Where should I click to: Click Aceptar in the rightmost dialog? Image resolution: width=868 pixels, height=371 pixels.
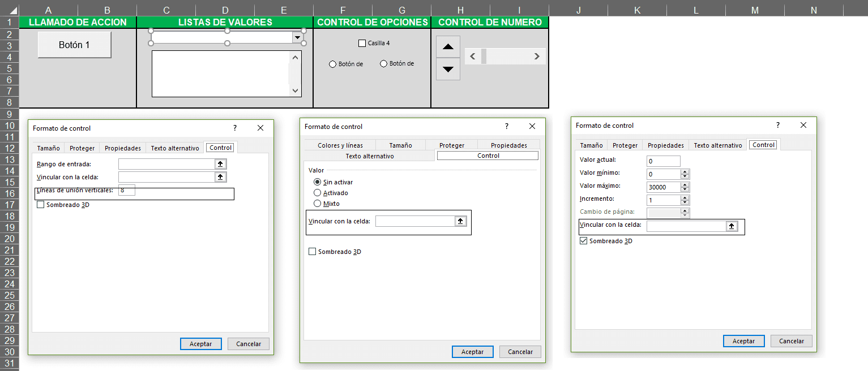click(x=743, y=340)
